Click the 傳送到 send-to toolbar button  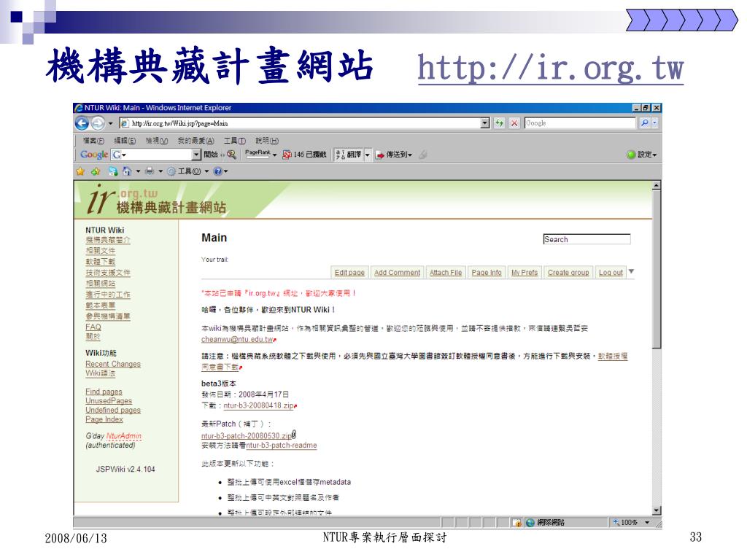(x=393, y=155)
